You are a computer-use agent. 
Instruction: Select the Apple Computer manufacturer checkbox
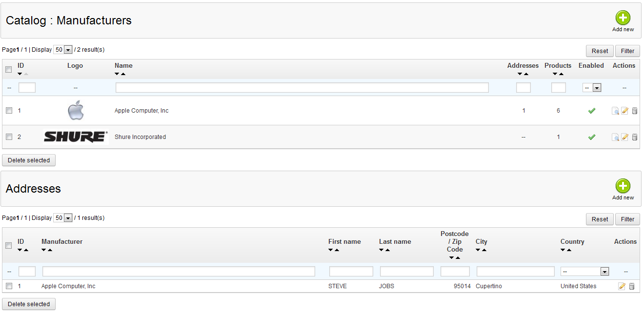[9, 111]
